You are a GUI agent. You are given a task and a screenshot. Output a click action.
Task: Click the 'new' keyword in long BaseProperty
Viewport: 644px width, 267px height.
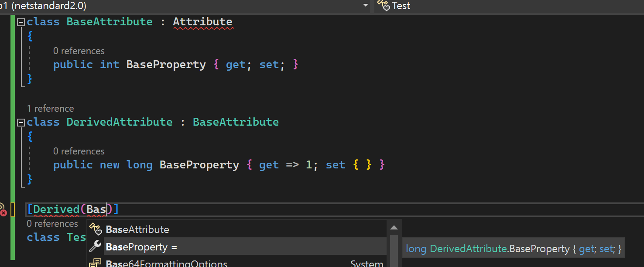pos(110,164)
